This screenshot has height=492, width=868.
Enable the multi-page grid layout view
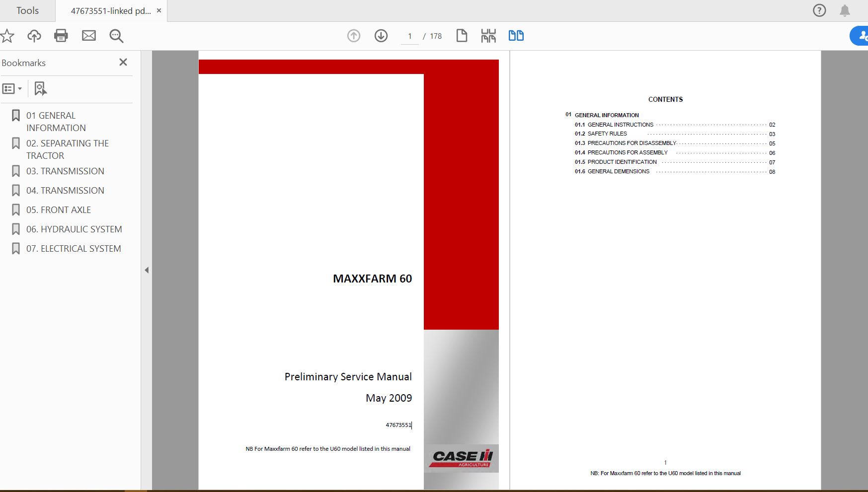point(488,35)
